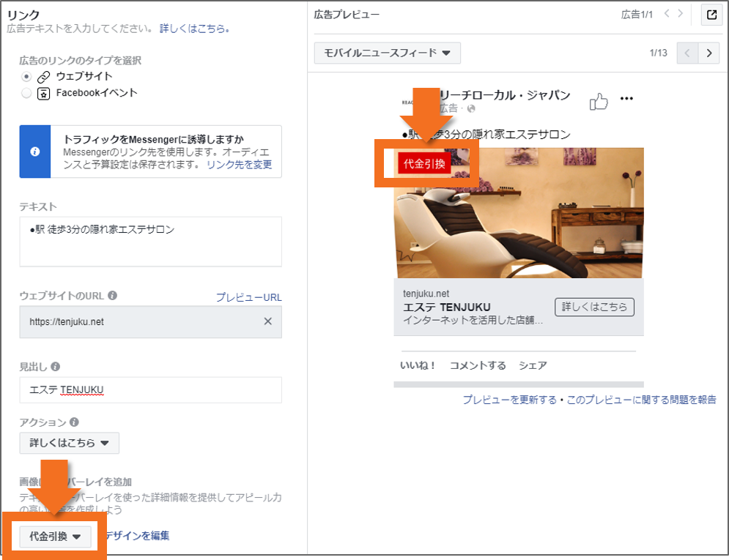
Task: Click このプレビューに関する問題を報告 link
Action: click(642, 400)
